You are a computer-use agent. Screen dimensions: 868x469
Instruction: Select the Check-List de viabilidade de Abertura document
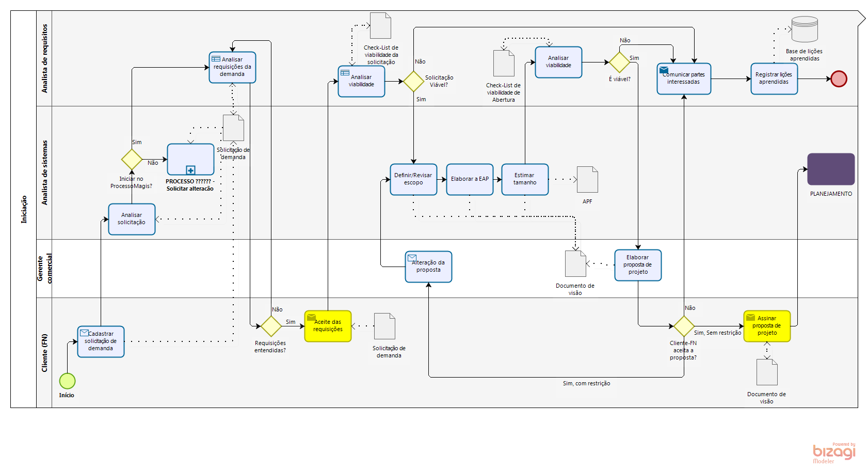click(504, 64)
